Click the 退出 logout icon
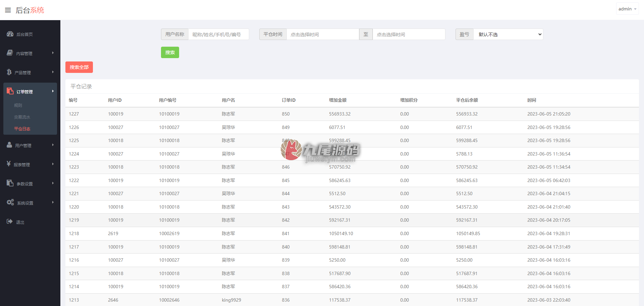The width and height of the screenshot is (644, 306). click(10, 221)
